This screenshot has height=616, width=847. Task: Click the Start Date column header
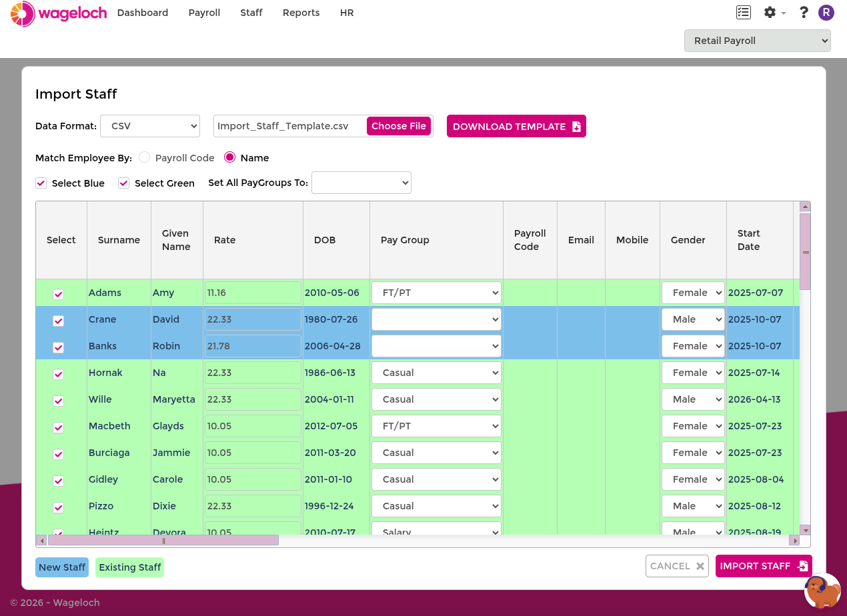(x=760, y=240)
